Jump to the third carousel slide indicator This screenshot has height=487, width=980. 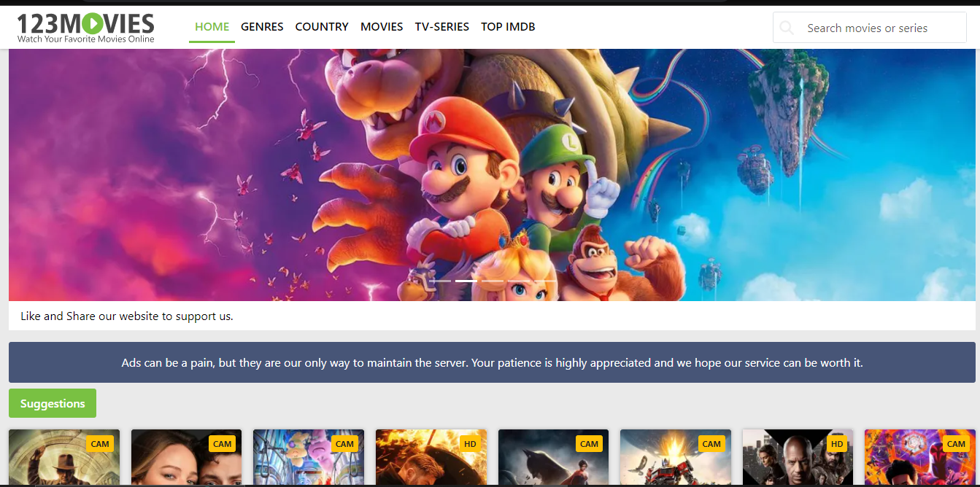coord(493,281)
